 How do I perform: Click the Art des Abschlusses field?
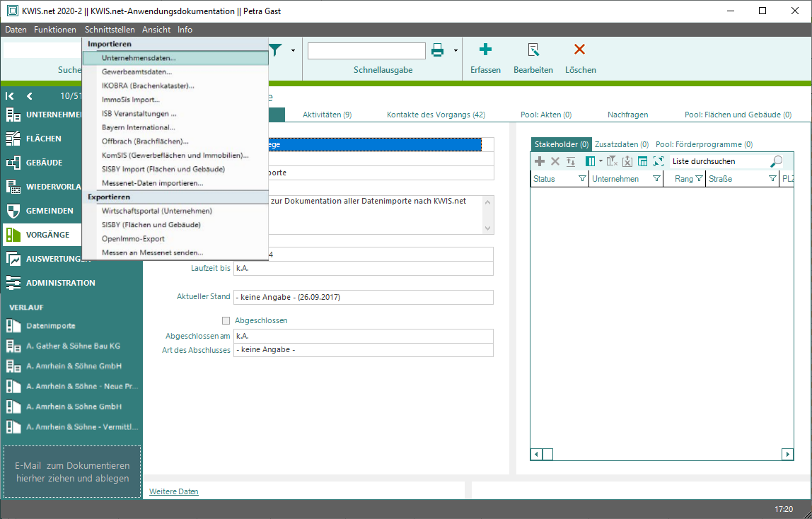364,350
